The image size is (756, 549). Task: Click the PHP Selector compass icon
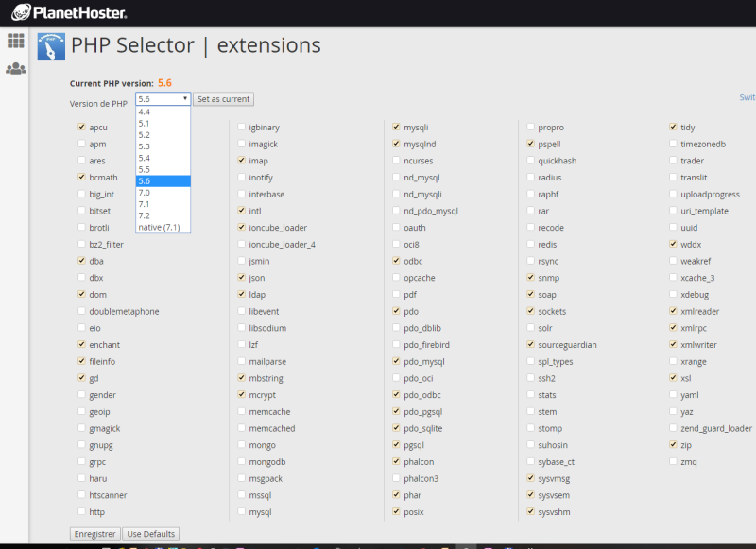click(x=51, y=46)
